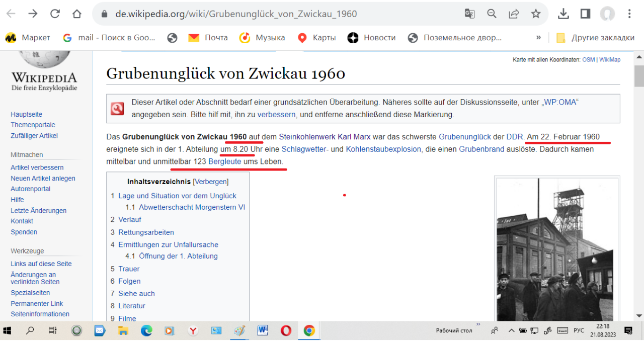
Task: Bookmark this page with the star
Action: pyautogui.click(x=536, y=14)
